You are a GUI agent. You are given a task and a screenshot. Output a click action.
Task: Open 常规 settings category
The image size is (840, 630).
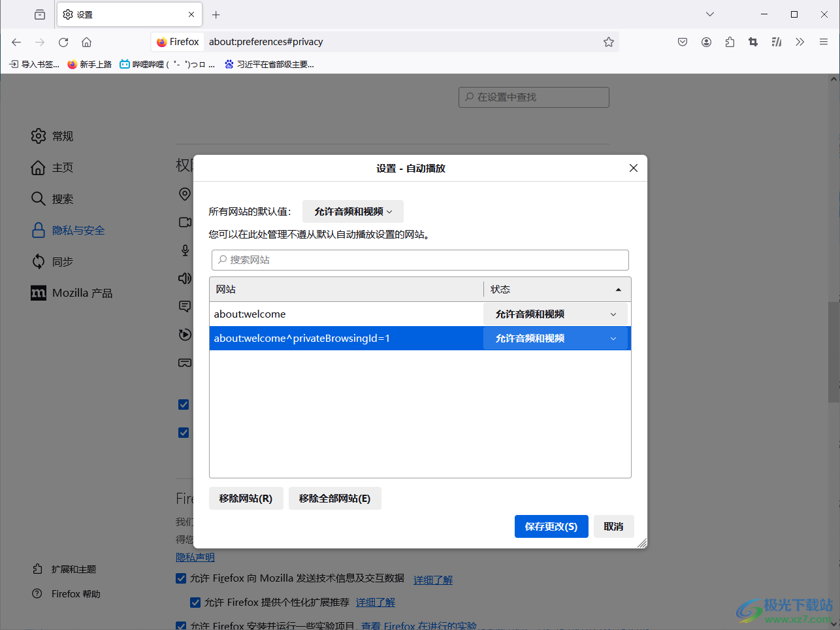(x=52, y=136)
